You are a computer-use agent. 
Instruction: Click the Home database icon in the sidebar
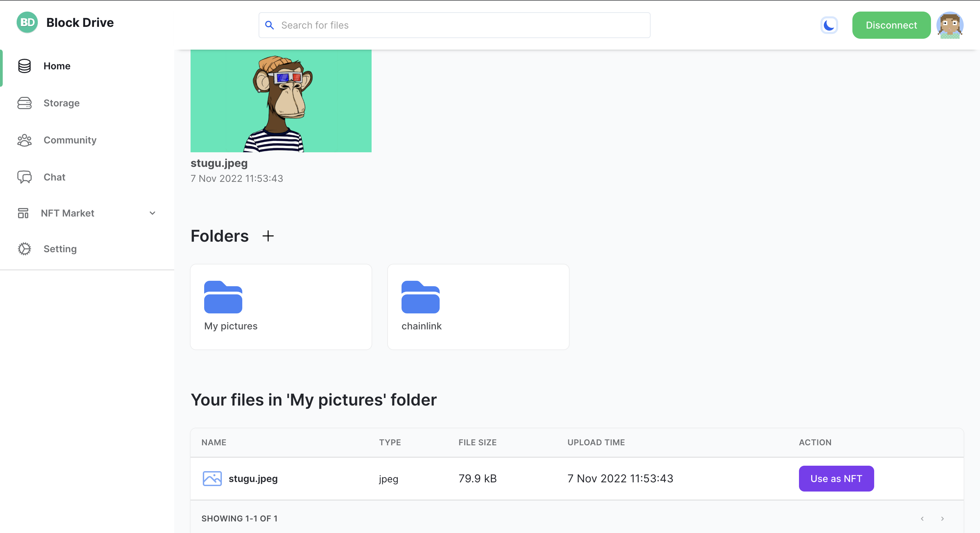(x=24, y=66)
